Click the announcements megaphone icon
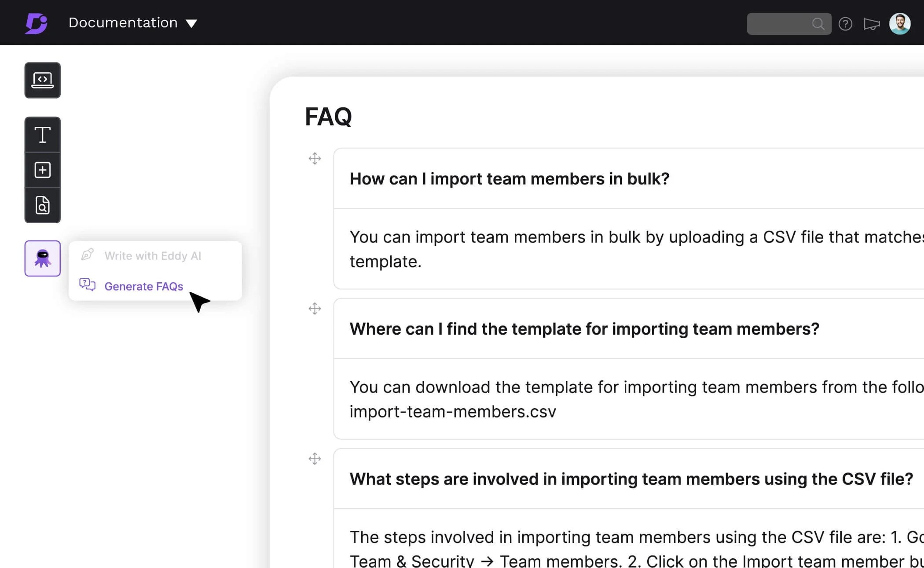Screen dimensions: 924x568 [x=871, y=24]
